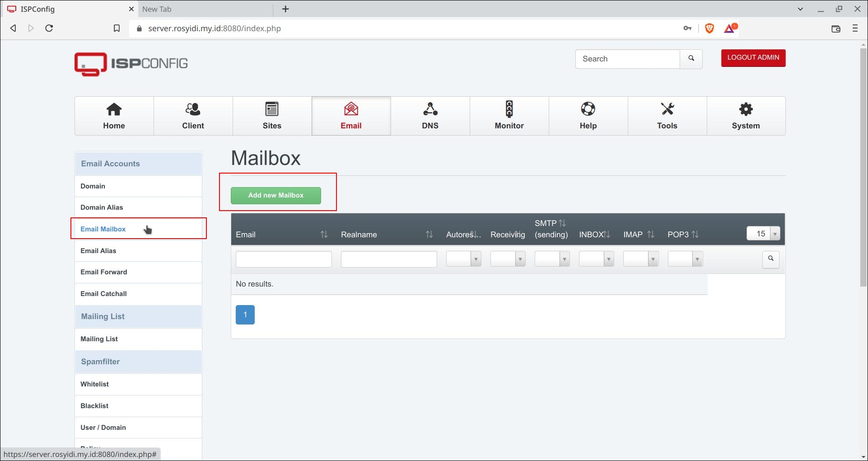
Task: Click the header search magnifier button
Action: (x=691, y=59)
